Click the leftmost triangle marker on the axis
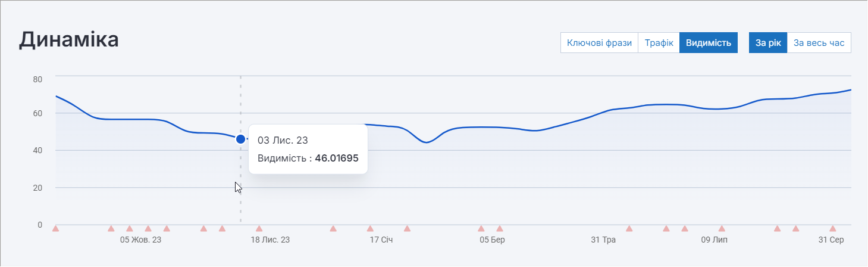 tap(55, 228)
